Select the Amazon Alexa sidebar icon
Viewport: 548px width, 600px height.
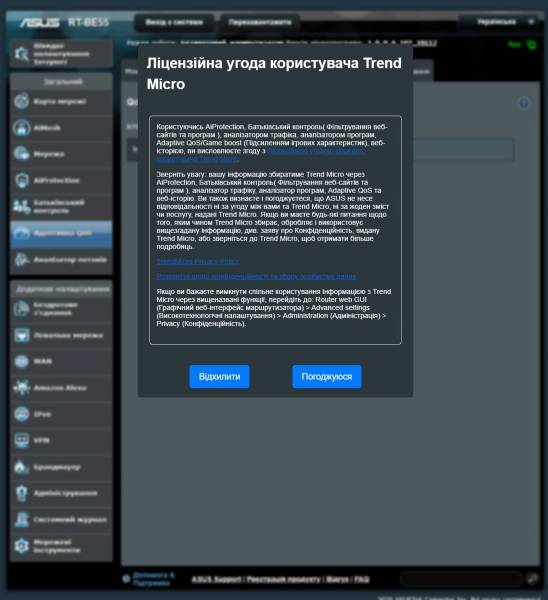[22, 388]
